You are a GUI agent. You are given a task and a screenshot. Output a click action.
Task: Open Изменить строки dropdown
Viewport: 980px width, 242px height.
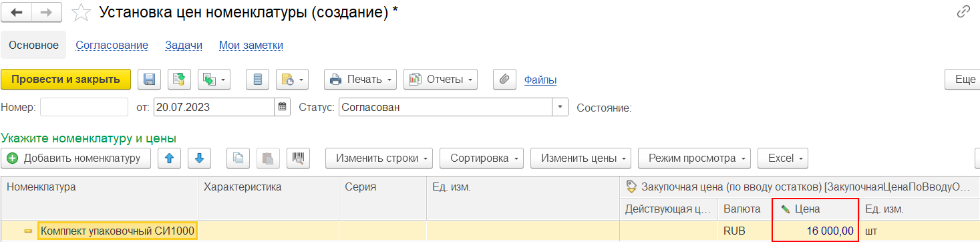[x=379, y=158]
